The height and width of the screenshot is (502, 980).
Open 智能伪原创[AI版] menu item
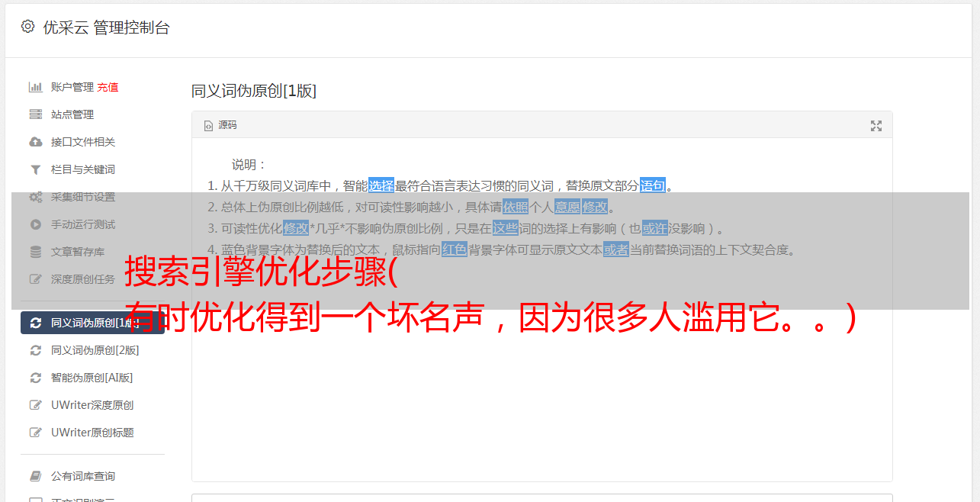click(92, 378)
